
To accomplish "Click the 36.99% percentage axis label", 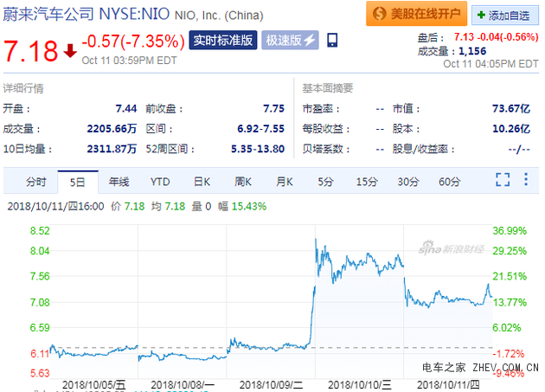I will tap(510, 230).
